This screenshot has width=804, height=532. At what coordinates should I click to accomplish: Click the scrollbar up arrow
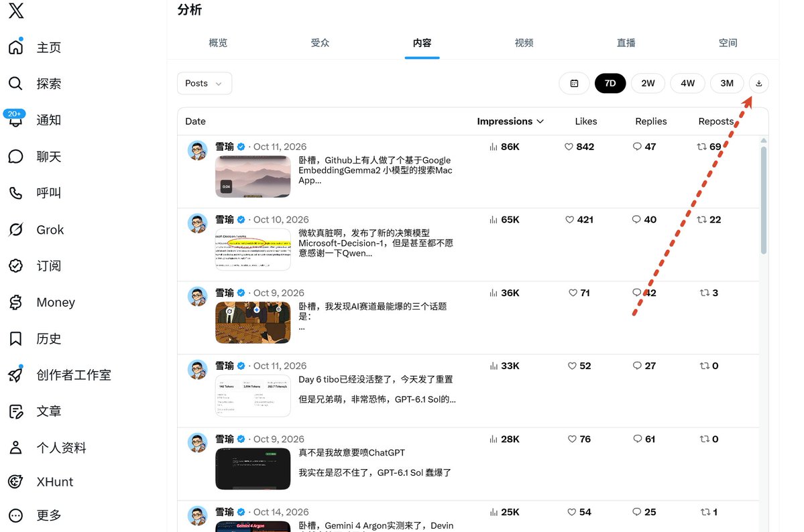[764, 141]
